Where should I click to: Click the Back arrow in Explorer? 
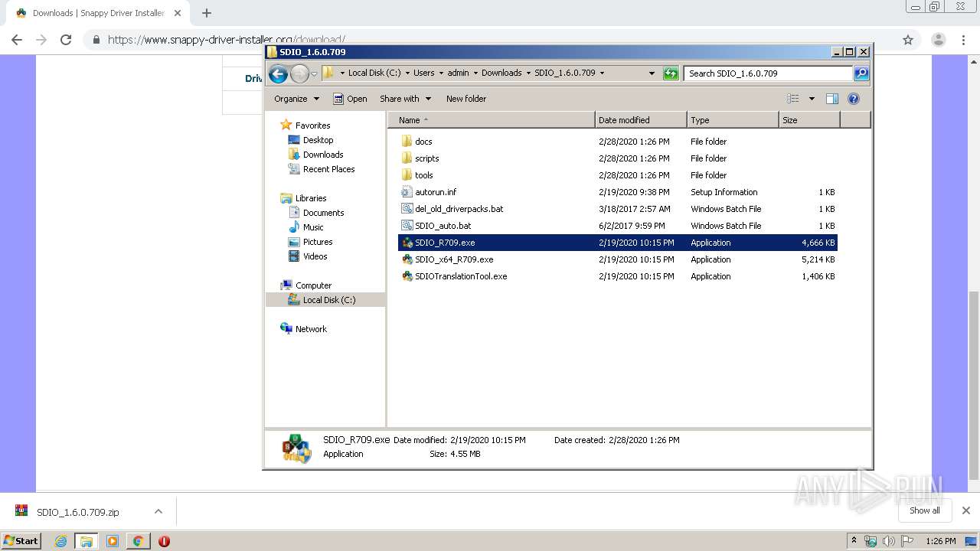279,73
